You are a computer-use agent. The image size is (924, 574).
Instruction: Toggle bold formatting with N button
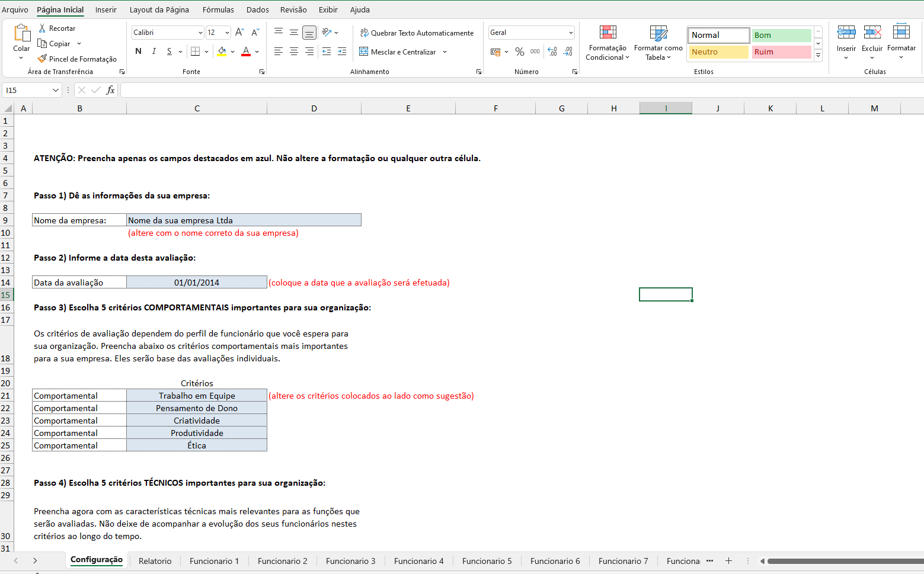(138, 52)
